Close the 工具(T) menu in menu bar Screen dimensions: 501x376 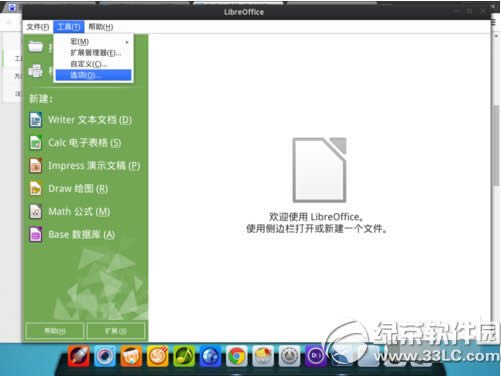[x=68, y=27]
